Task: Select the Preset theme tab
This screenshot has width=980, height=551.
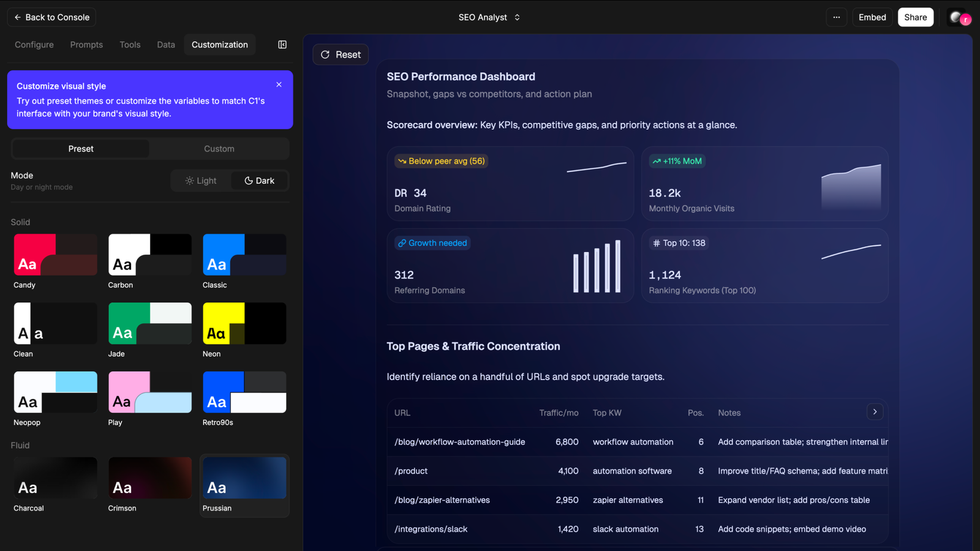Action: tap(81, 149)
